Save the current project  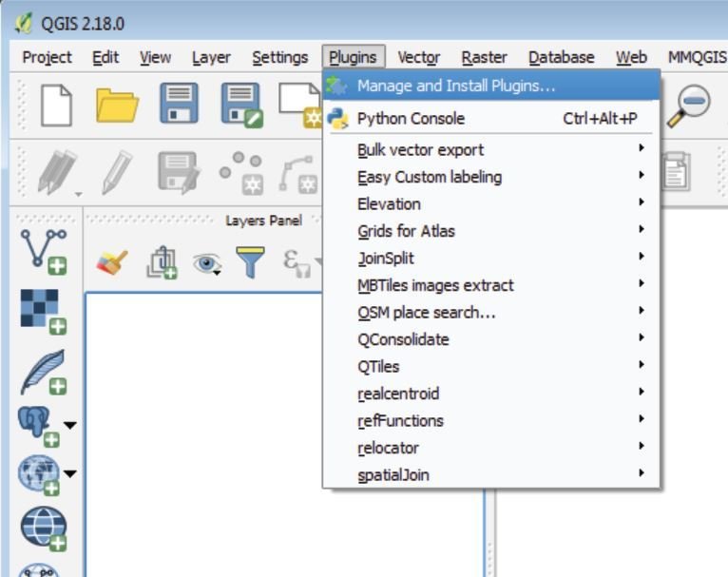(179, 103)
